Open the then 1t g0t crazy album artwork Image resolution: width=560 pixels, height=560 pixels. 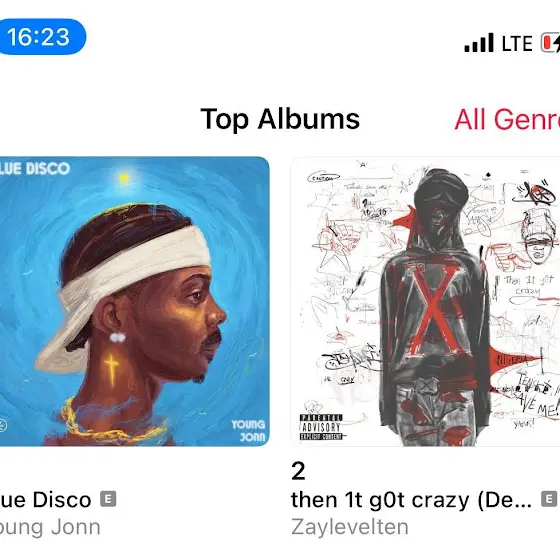(x=425, y=301)
